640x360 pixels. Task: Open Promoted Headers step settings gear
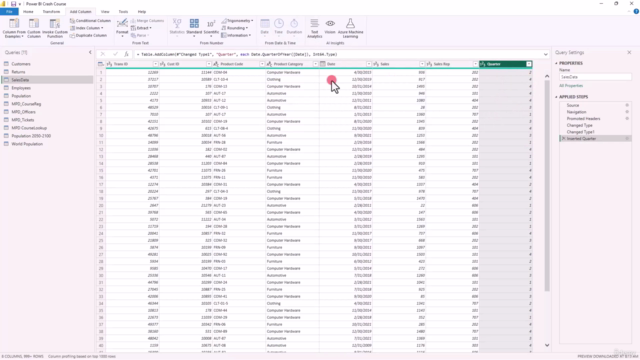tap(627, 118)
